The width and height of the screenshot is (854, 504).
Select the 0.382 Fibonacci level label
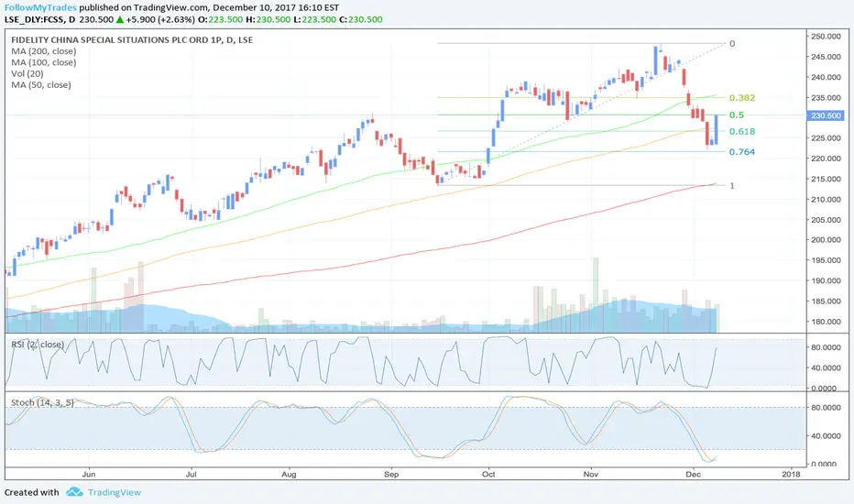[742, 98]
